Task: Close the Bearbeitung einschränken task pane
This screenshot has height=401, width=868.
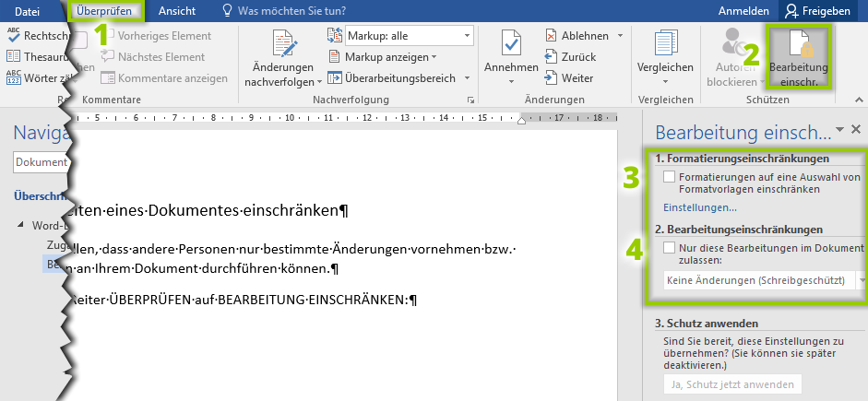Action: 856,130
